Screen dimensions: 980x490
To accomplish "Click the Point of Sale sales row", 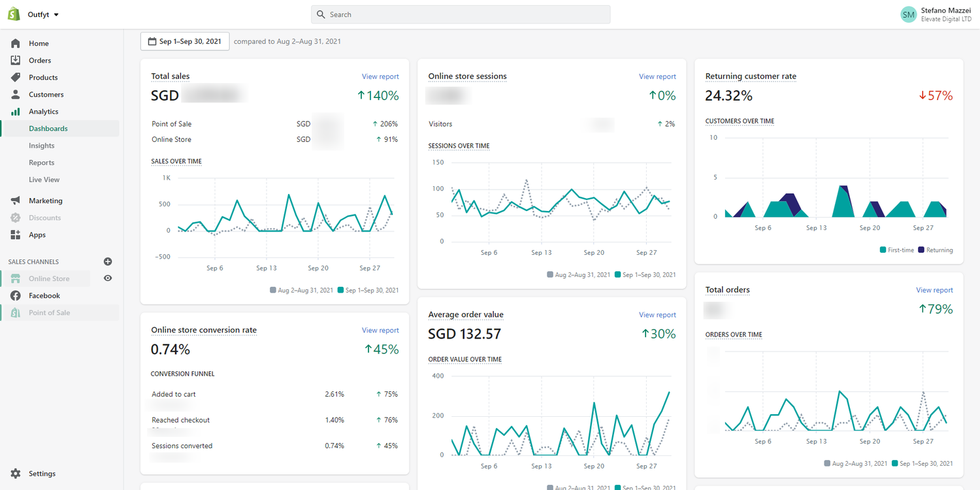I will pos(274,124).
